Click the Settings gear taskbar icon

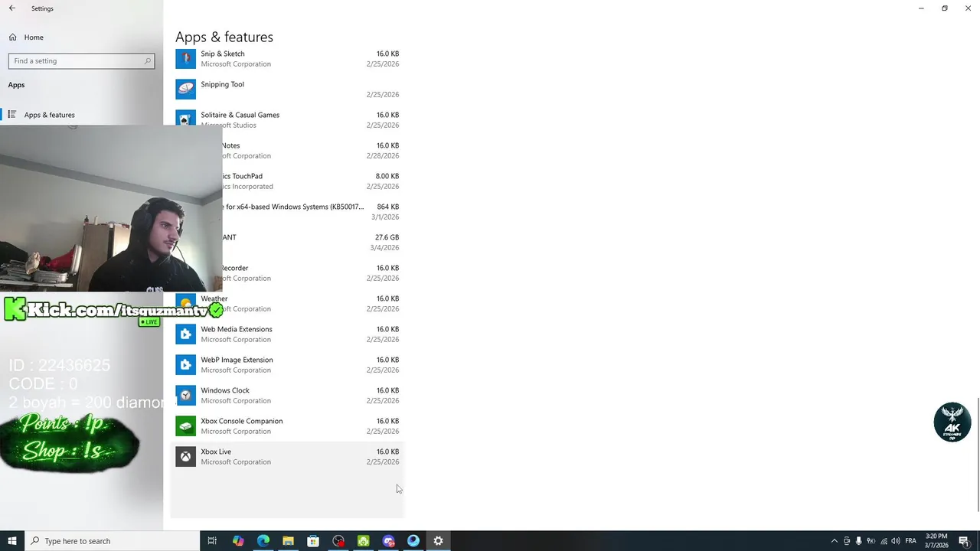click(438, 541)
